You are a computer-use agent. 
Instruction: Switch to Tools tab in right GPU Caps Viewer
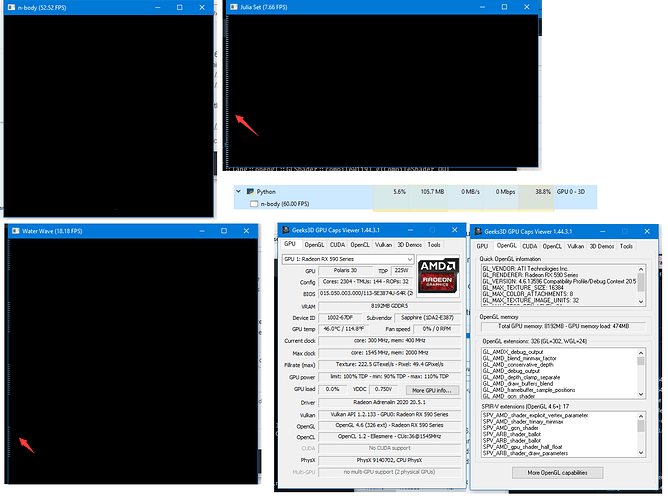(x=626, y=246)
